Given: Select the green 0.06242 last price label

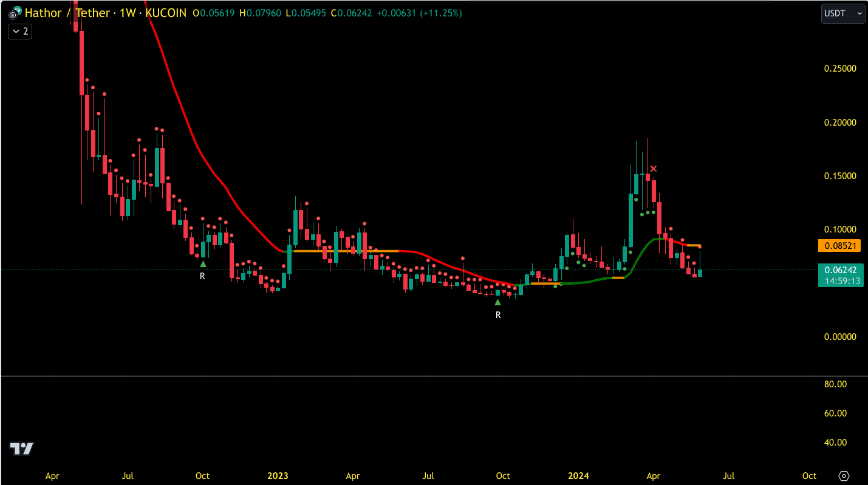Looking at the screenshot, I should pyautogui.click(x=841, y=270).
